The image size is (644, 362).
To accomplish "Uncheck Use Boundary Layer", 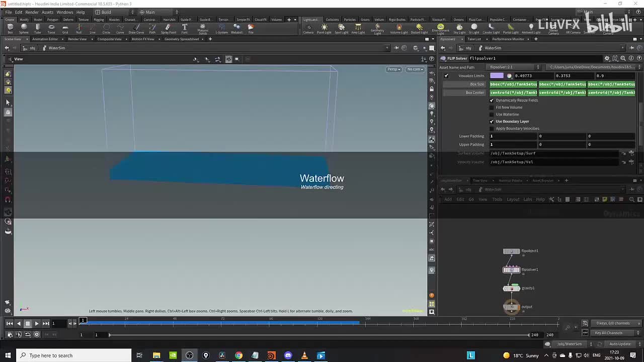I will click(492, 121).
